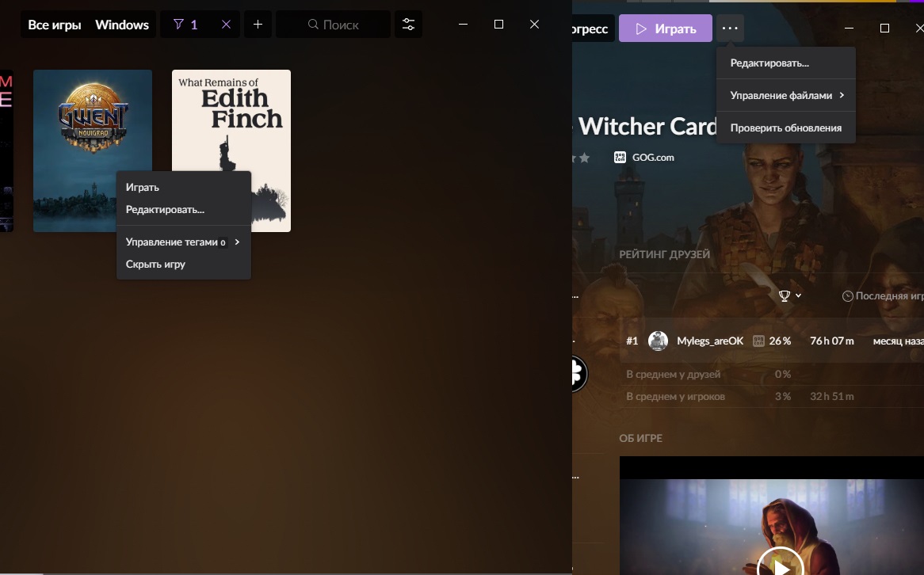The height and width of the screenshot is (575, 924).
Task: Click the 'месяц назад' last played value
Action: pos(898,341)
